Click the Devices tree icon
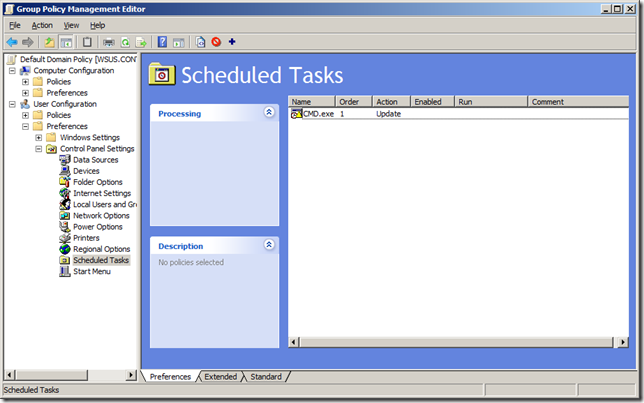The image size is (644, 403). click(x=65, y=171)
